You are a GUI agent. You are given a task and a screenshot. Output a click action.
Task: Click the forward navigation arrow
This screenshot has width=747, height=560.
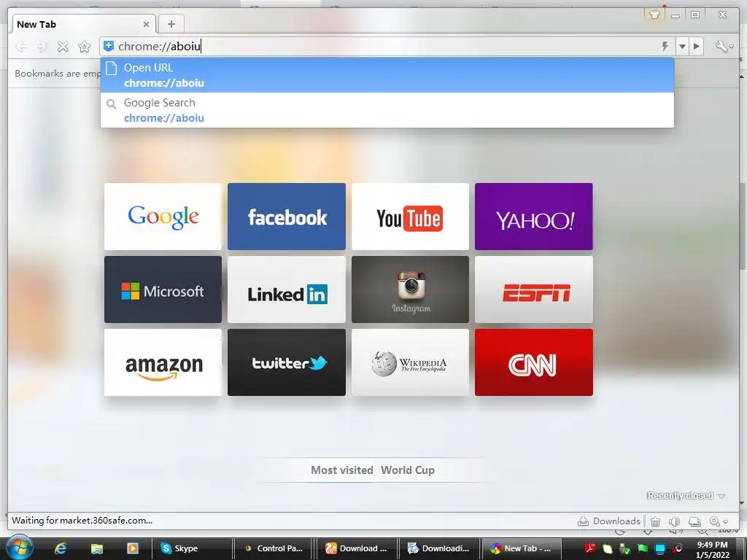tap(42, 46)
